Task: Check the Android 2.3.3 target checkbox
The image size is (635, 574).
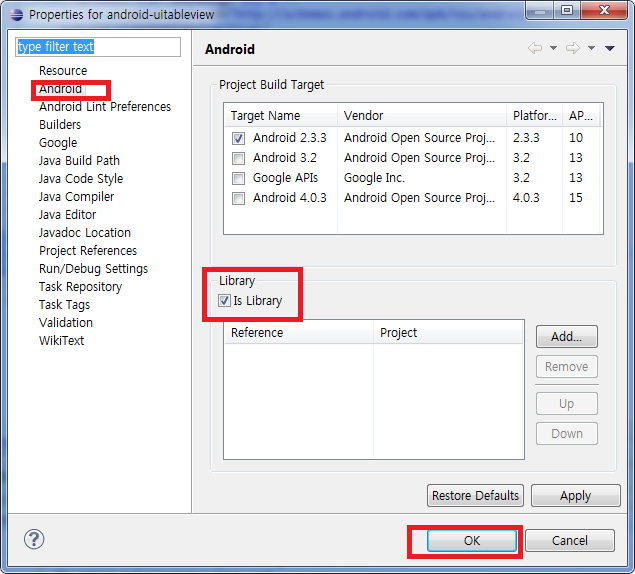Action: 238,138
